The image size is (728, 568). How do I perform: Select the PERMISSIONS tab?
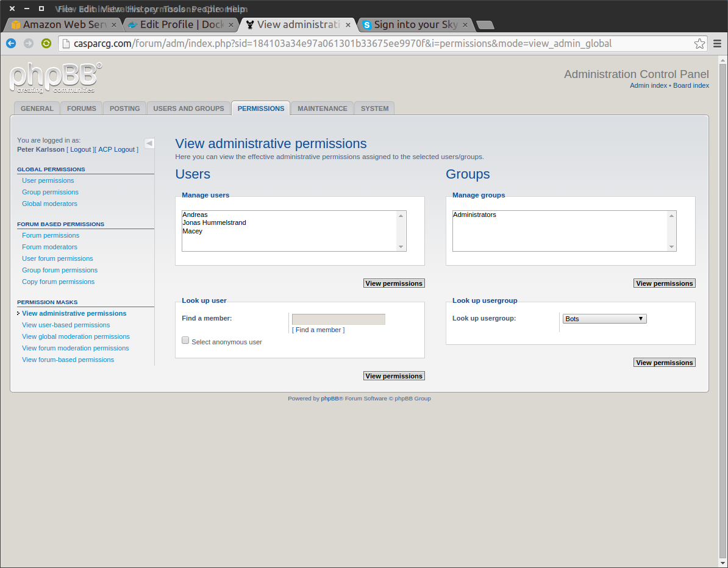point(261,108)
